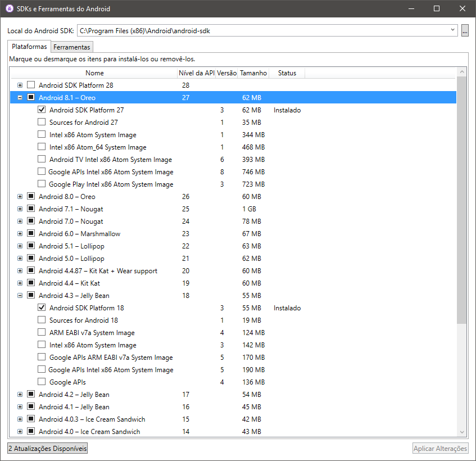Click the list scrollbar down arrow
The height and width of the screenshot is (461, 476).
462,432
